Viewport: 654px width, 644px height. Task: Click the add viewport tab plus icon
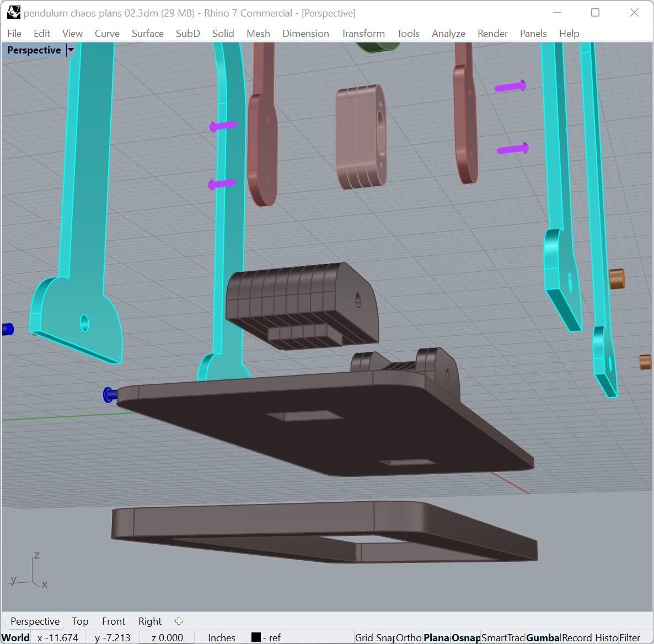point(179,621)
